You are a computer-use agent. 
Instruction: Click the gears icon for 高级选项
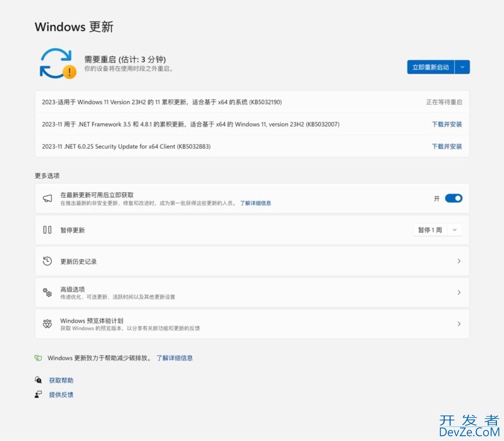47,293
